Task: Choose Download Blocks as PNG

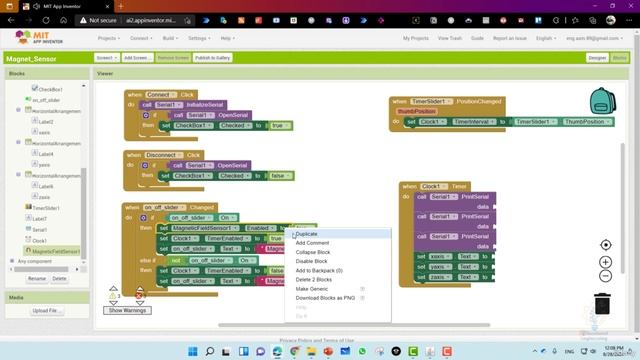Action: (338, 298)
